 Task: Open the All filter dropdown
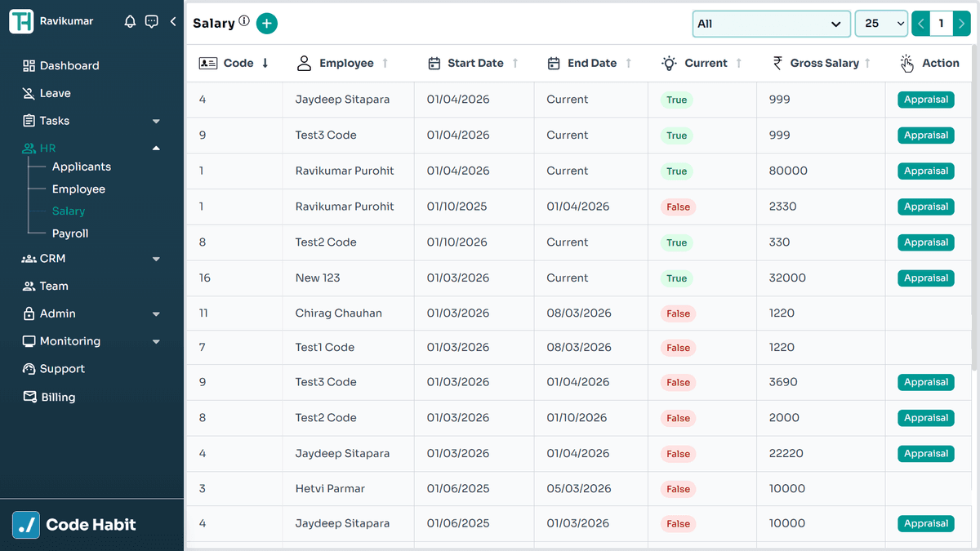click(x=770, y=24)
